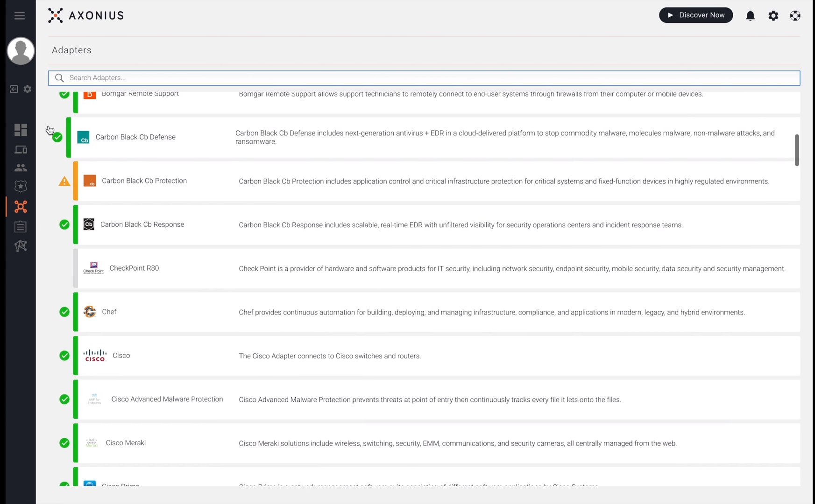The image size is (815, 504).
Task: Click green check for Cisco Advanced Malware Protection
Action: [64, 399]
